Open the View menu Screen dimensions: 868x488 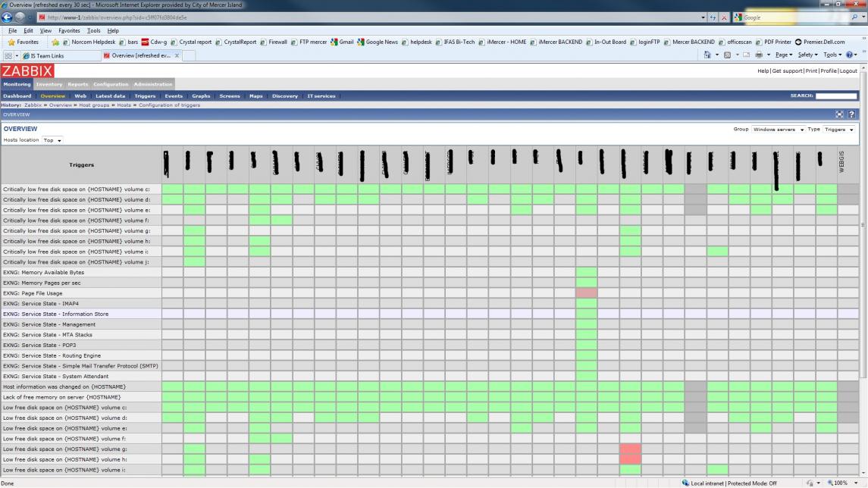coord(45,31)
